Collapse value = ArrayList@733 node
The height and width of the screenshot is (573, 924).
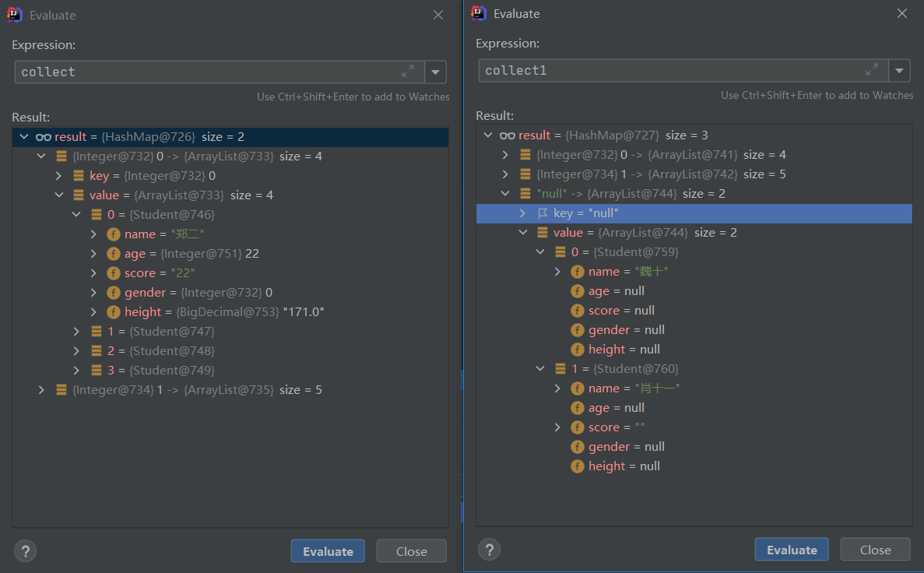tap(59, 195)
